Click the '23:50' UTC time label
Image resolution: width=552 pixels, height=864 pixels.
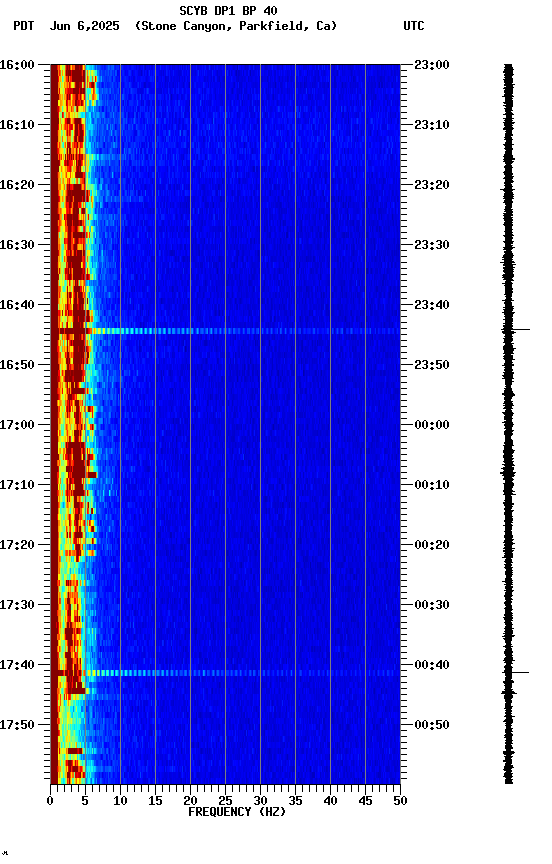click(432, 365)
